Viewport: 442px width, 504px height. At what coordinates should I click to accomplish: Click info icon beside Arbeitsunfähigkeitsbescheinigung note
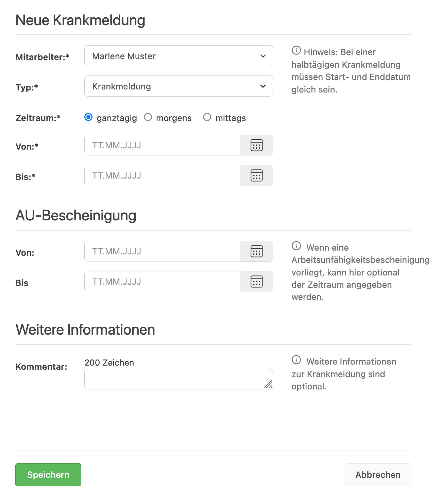tap(296, 246)
